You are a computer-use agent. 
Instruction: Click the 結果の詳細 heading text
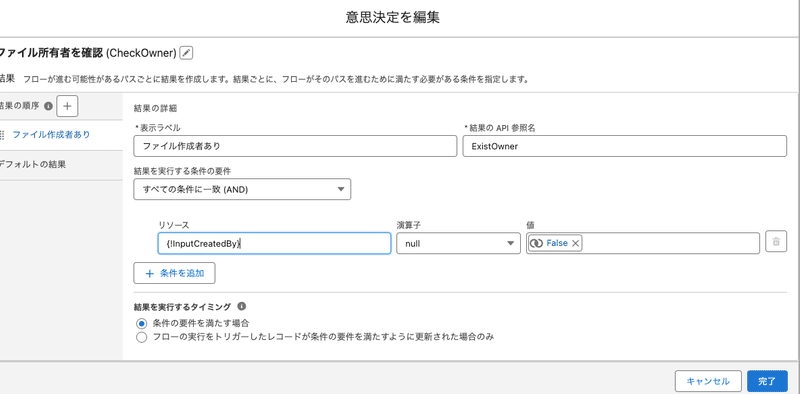point(155,108)
